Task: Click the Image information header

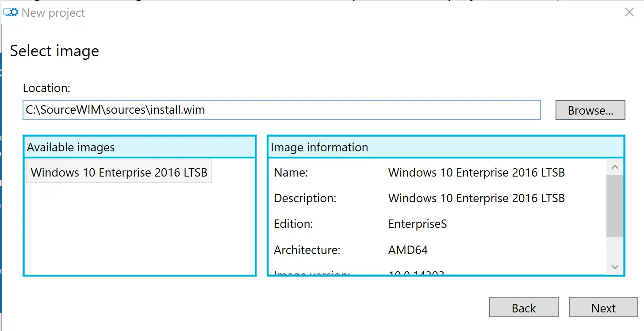Action: pos(446,147)
